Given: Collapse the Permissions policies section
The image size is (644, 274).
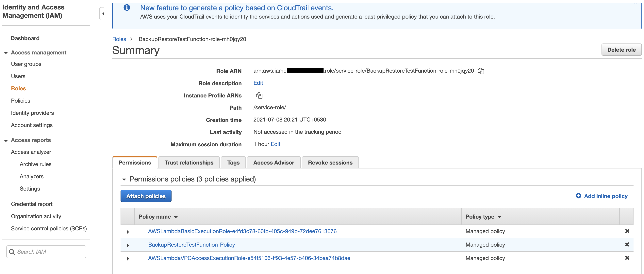Looking at the screenshot, I should tap(124, 180).
